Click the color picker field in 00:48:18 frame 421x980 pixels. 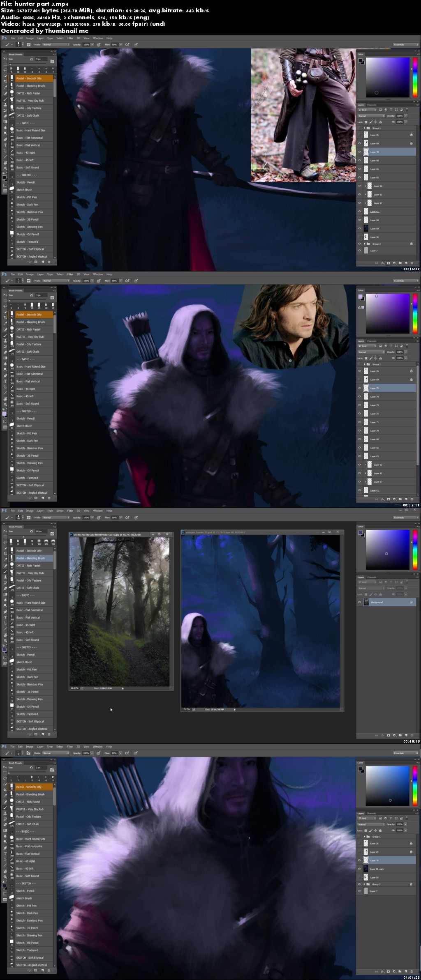pos(388,550)
